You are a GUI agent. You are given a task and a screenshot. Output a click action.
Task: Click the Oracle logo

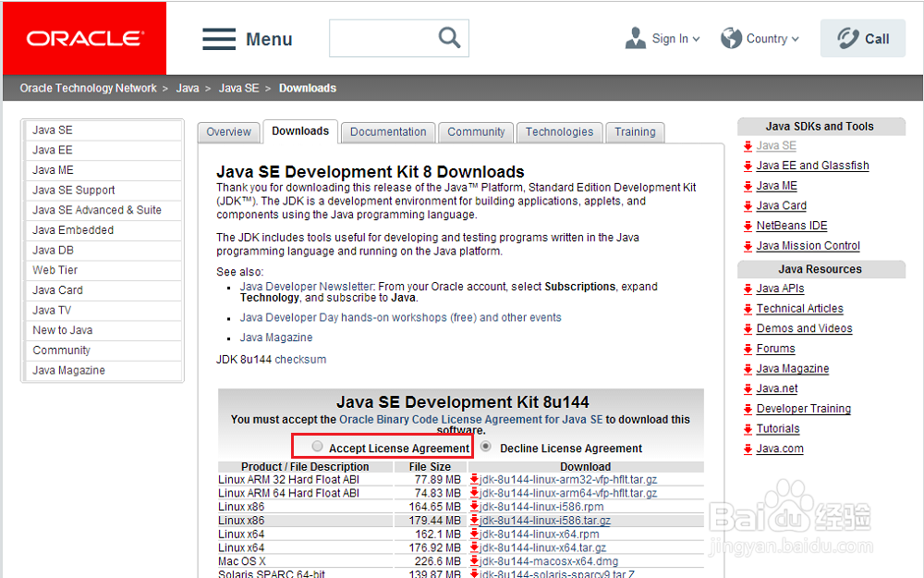[85, 38]
